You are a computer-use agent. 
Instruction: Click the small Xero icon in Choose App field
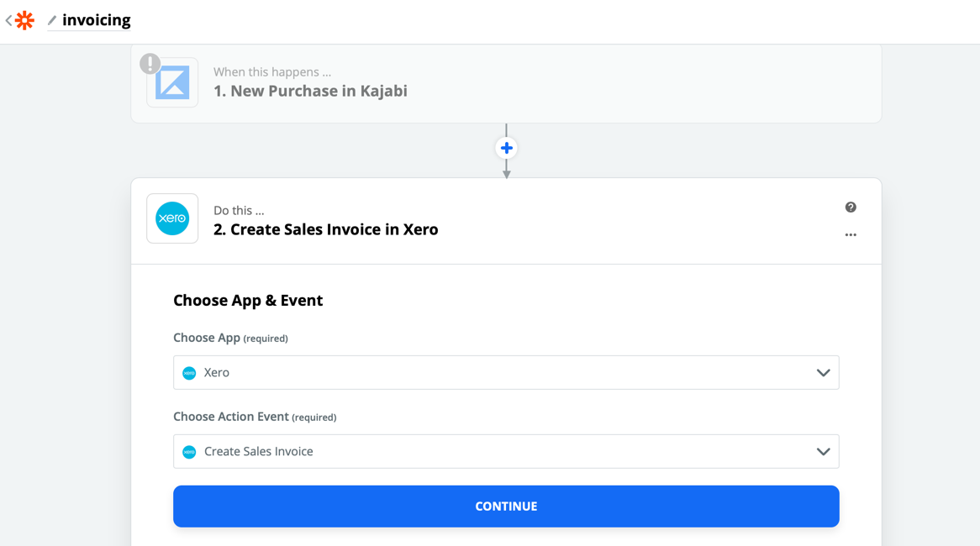point(189,373)
